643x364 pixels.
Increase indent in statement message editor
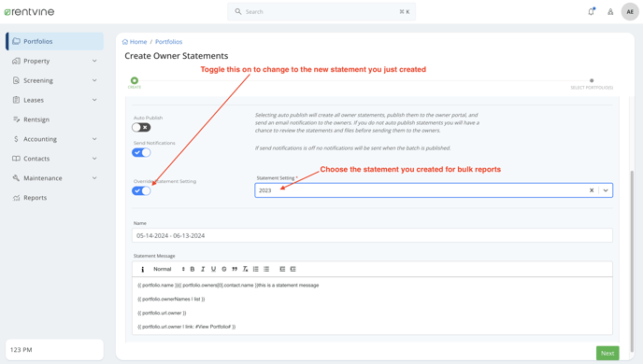click(x=293, y=269)
